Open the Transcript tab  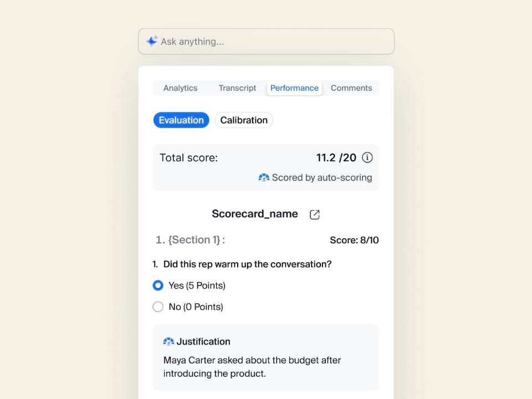pos(237,88)
